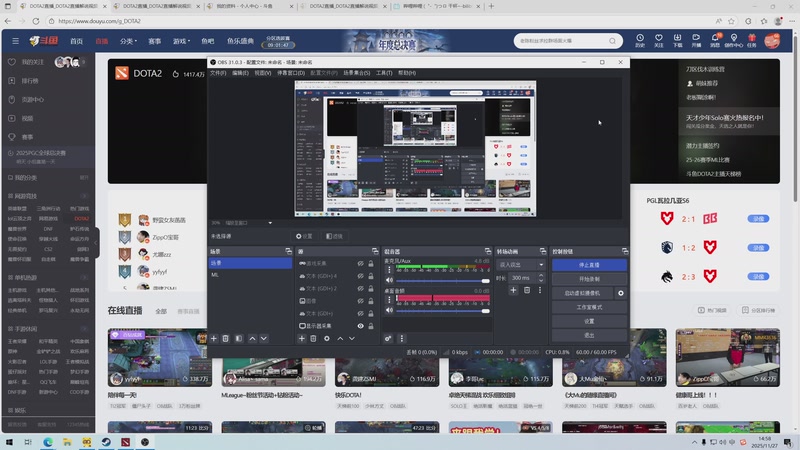Open OBS 编辑(E) menu
The image size is (800, 450).
tap(240, 73)
